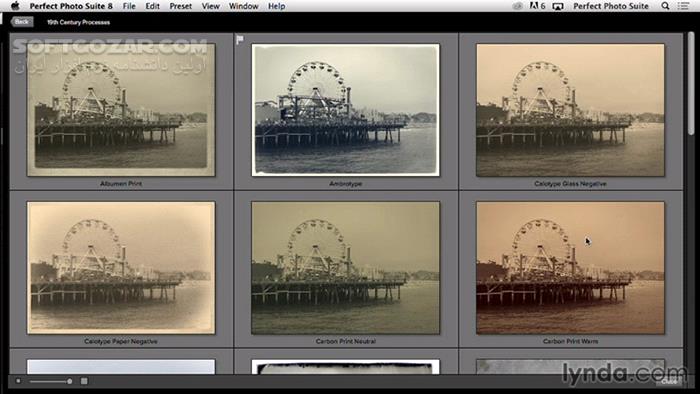Select the Carbon Print Neutral preset

pos(346,268)
